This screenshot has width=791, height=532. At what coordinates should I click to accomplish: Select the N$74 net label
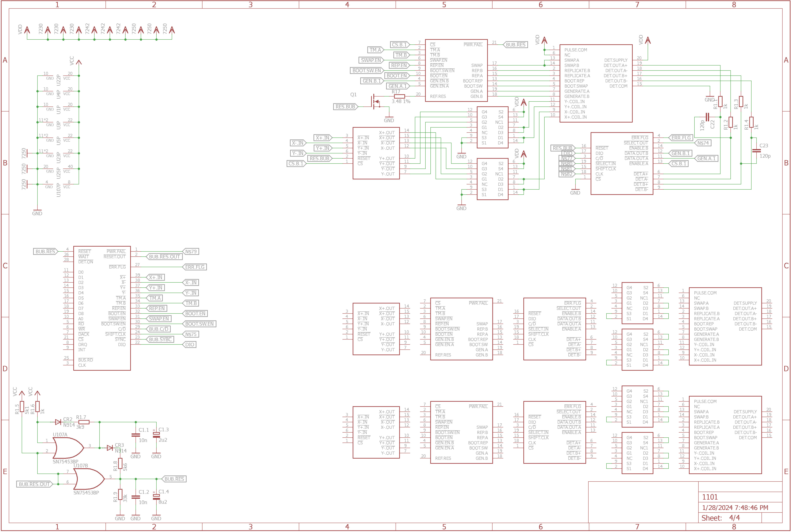(703, 143)
